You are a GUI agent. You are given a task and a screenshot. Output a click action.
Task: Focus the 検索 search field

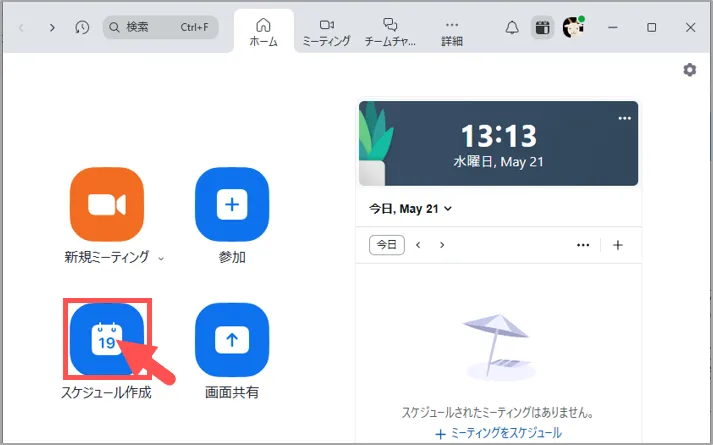point(161,27)
